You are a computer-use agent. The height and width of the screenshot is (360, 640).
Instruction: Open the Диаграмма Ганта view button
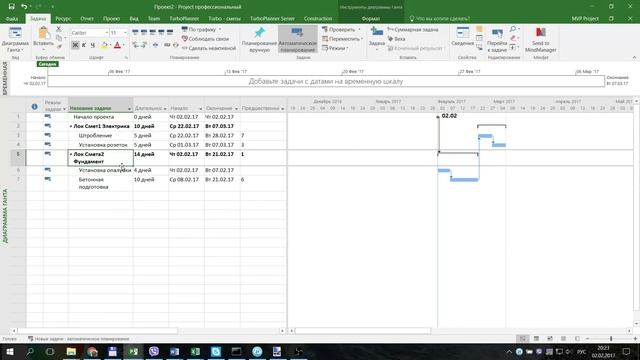click(15, 40)
